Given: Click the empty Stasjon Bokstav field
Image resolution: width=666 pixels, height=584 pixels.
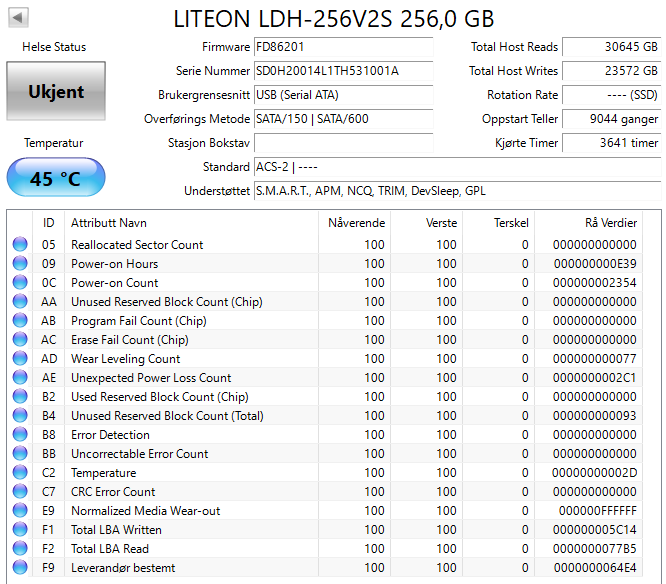Looking at the screenshot, I should tap(344, 143).
